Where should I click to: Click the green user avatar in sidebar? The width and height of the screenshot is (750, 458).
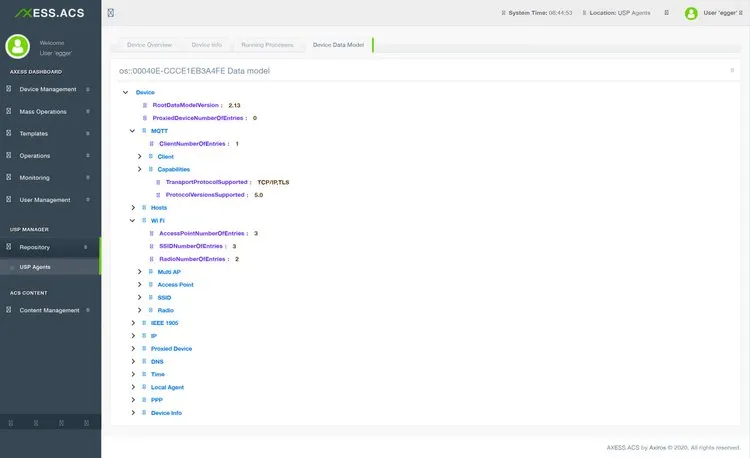tap(18, 47)
